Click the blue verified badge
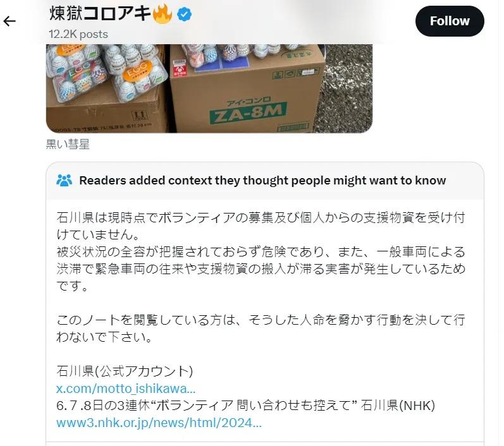Image resolution: width=504 pixels, height=446 pixels. click(185, 14)
